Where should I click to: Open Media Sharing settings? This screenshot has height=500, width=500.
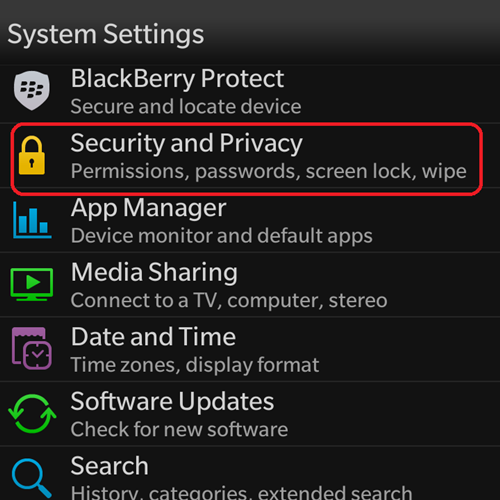tap(250, 284)
